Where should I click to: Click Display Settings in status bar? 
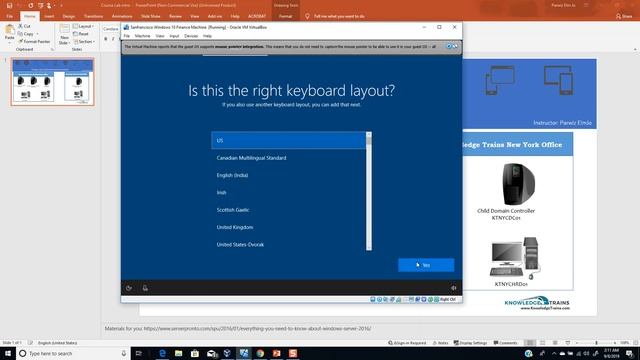pos(471,343)
